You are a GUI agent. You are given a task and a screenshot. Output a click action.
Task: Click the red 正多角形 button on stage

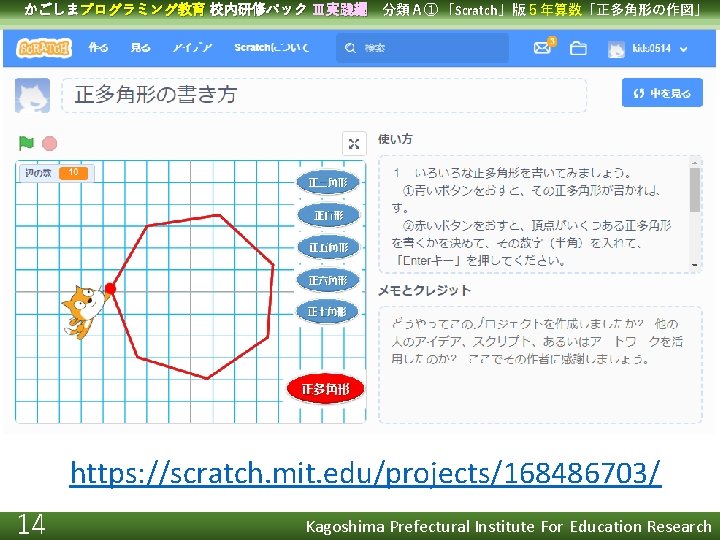pos(326,389)
